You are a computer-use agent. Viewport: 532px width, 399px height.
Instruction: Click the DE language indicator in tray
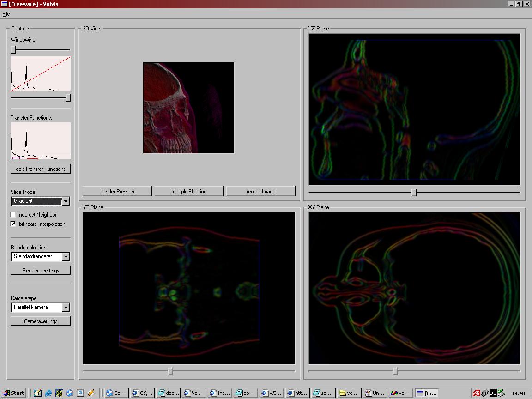(493, 393)
